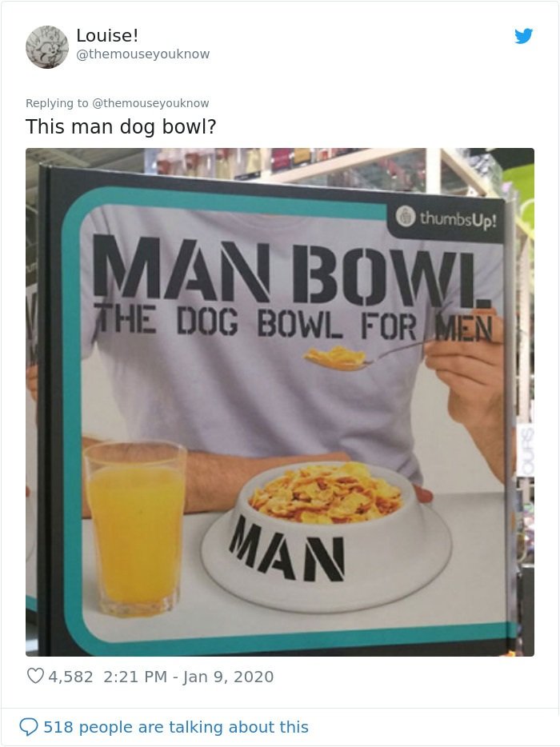
Task: Click the thumbsUp! brand logo in photo
Action: 447,218
